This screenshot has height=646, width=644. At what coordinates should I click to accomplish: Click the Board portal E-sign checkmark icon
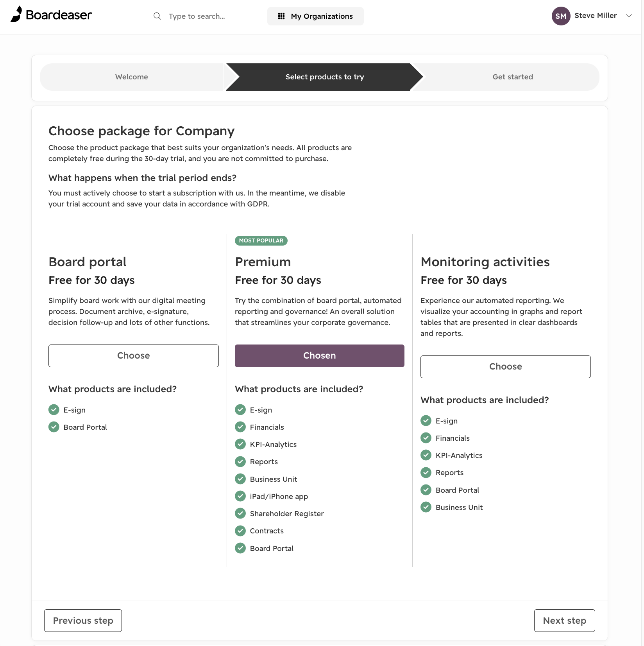pyautogui.click(x=54, y=409)
